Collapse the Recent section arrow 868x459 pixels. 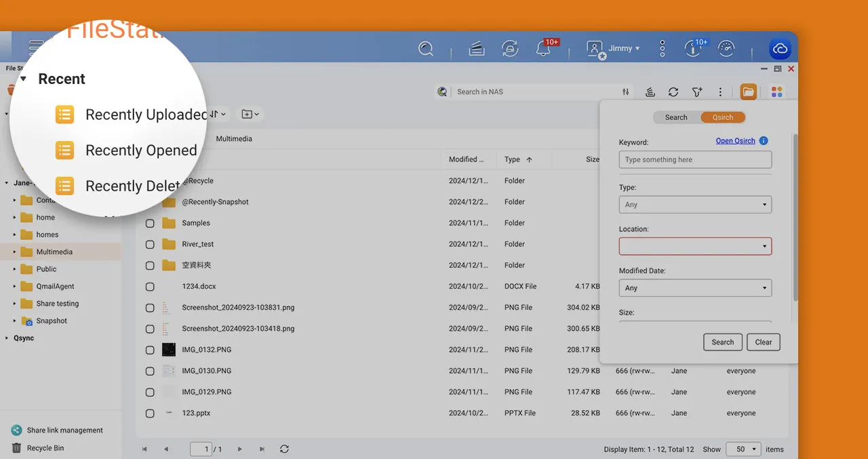(x=23, y=79)
